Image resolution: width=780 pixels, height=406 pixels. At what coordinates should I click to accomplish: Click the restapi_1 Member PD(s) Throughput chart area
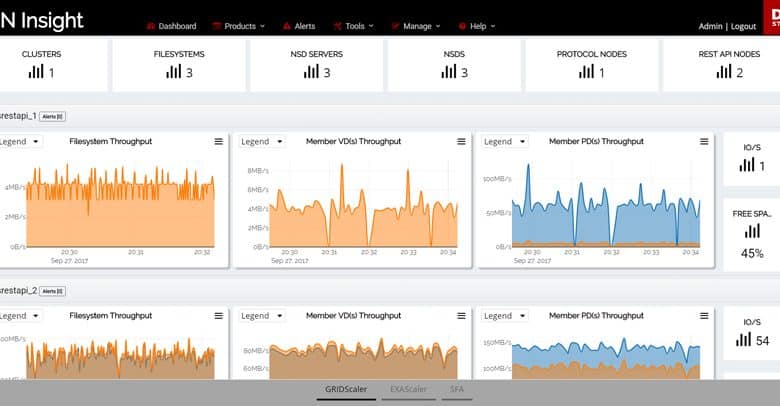(x=605, y=206)
